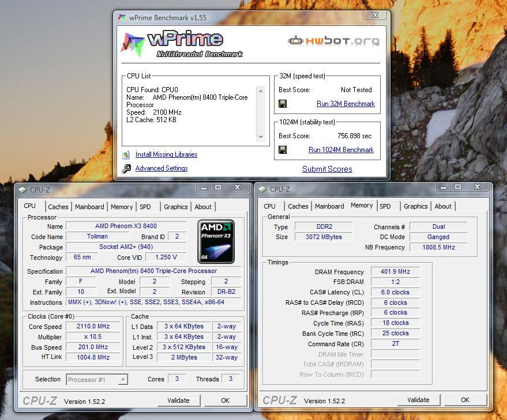Viewport: 507px width, 420px height.
Task: Select CPU tab in left CPU-Z
Action: tap(30, 206)
